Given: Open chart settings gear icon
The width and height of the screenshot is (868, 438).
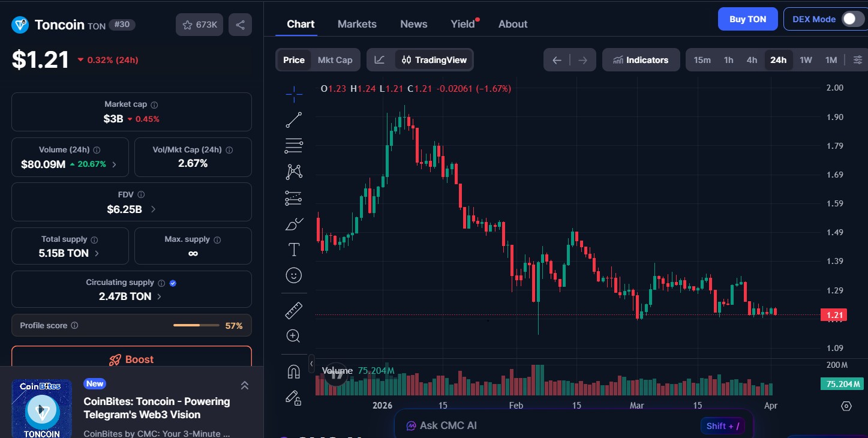Looking at the screenshot, I should tap(846, 406).
